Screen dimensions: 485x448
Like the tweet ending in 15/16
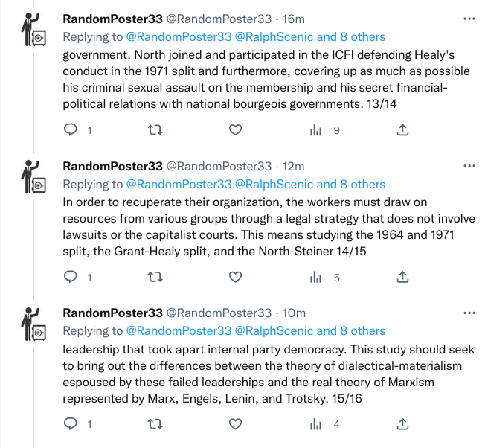click(235, 424)
